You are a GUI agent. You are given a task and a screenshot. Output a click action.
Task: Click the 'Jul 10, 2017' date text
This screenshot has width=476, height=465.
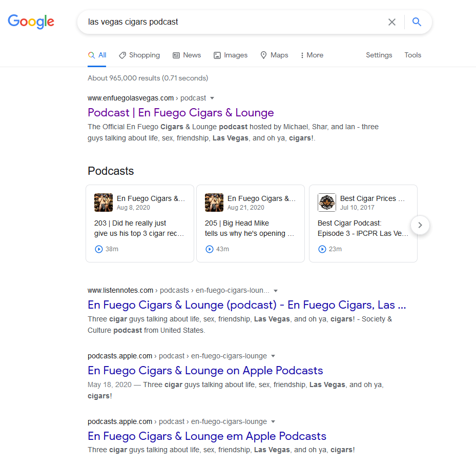[357, 208]
